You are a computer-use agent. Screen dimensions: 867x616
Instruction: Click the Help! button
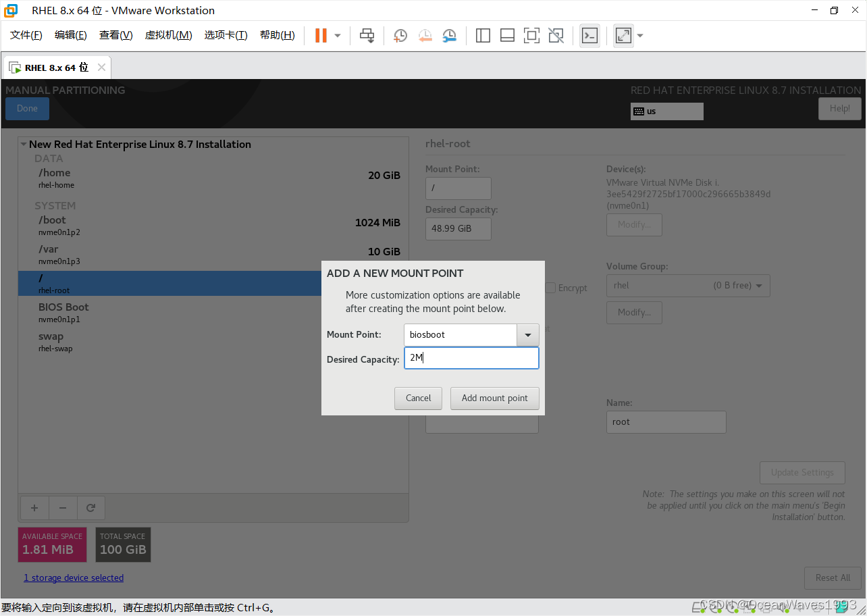coord(840,109)
